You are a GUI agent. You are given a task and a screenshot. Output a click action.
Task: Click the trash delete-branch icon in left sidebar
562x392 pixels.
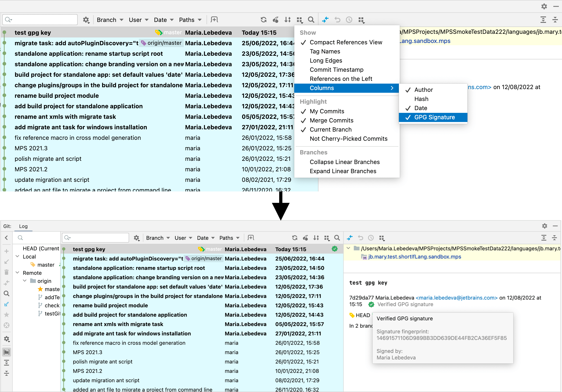[x=7, y=272]
